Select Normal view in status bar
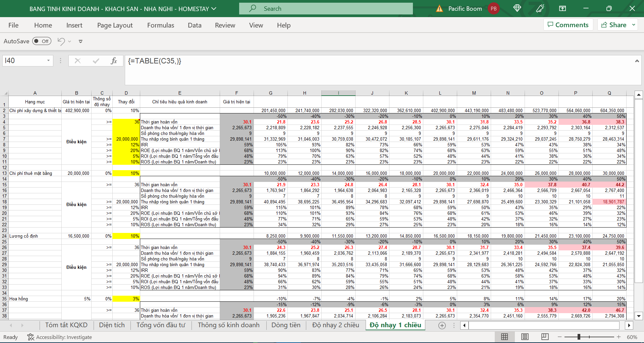The image size is (644, 343). point(504,337)
